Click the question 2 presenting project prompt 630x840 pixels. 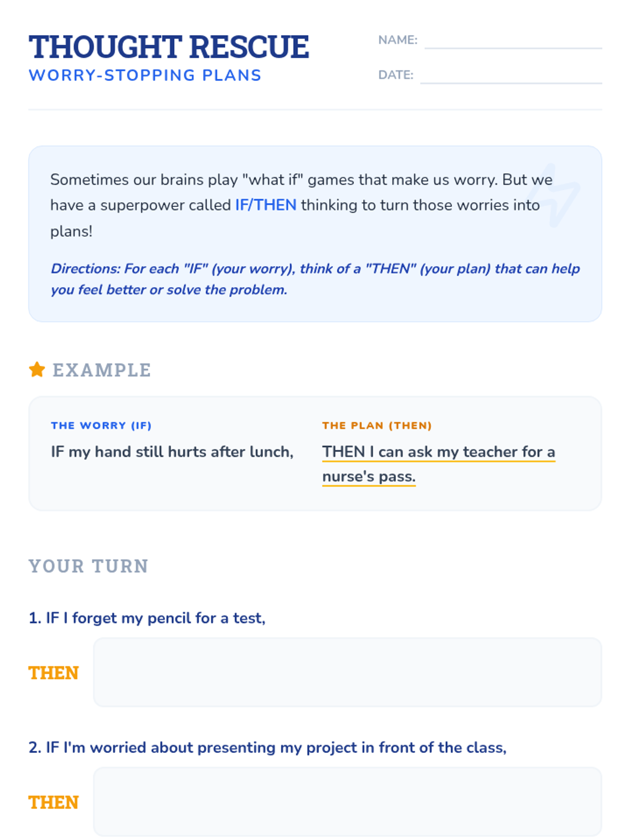pos(267,747)
